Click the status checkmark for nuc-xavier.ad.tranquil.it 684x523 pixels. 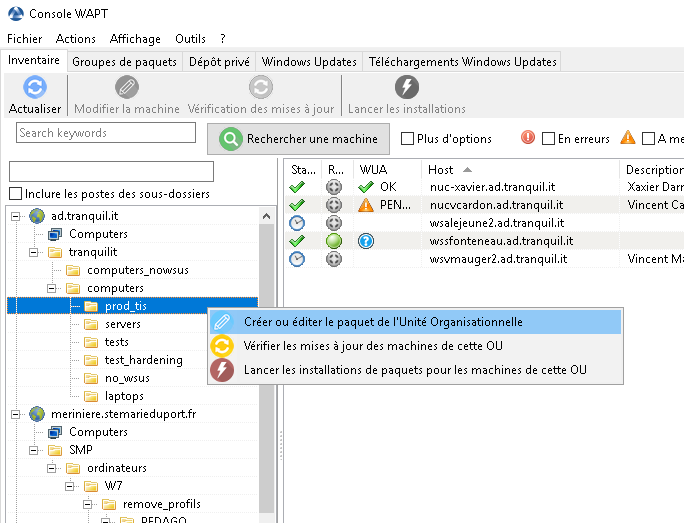[x=297, y=187]
